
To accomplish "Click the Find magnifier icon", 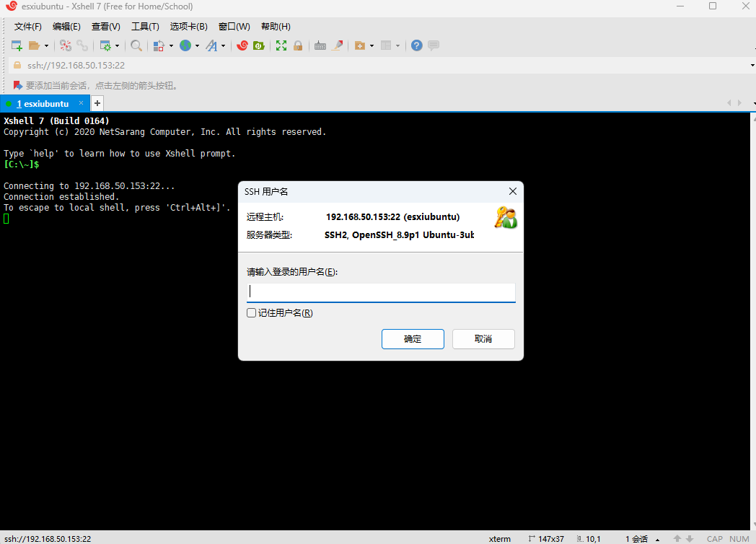I will click(x=136, y=46).
